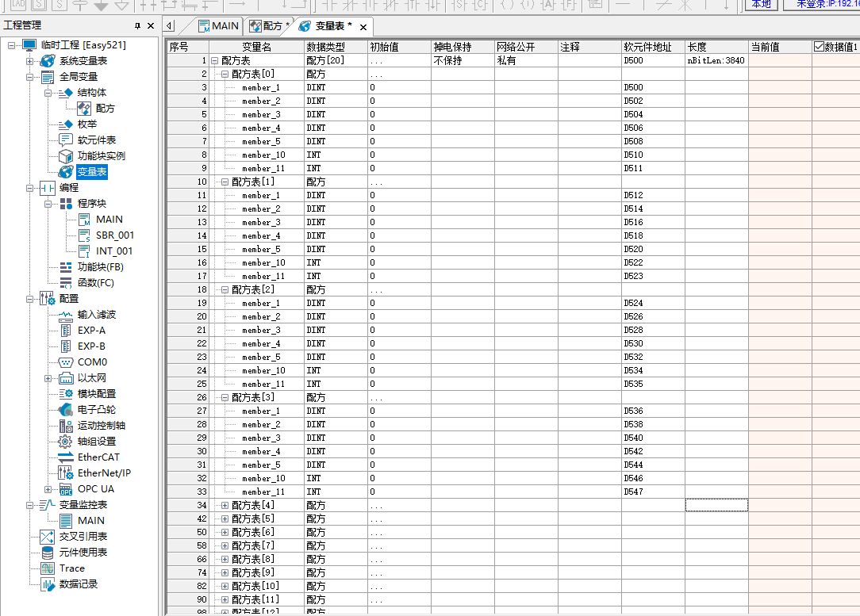Image resolution: width=860 pixels, height=616 pixels.
Task: Expand the 以太网 tree node
Action: [x=48, y=378]
